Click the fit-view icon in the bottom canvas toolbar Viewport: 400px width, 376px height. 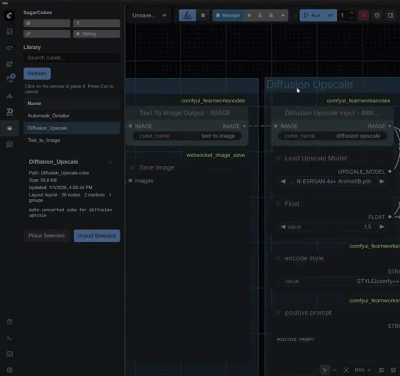click(x=347, y=370)
